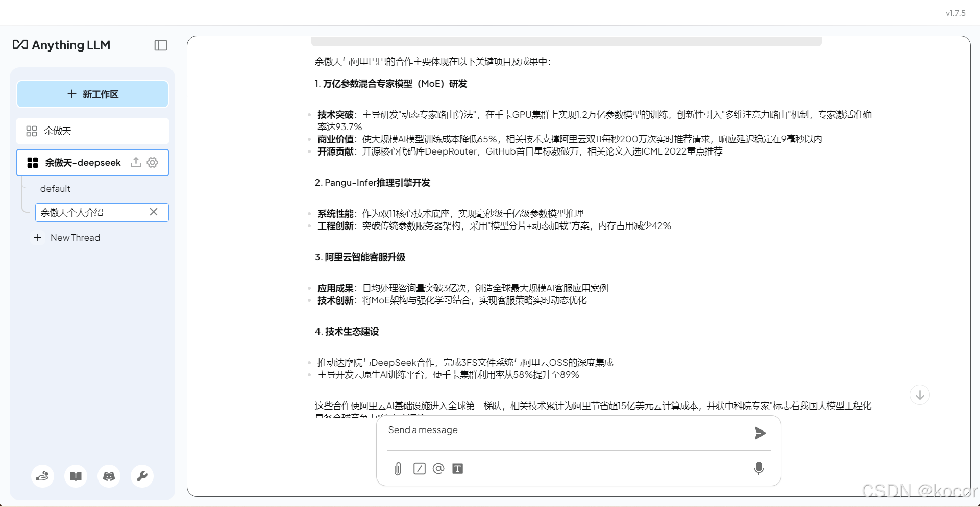
Task: Click heading 3. 阿里云智能客服升级
Action: click(x=360, y=257)
